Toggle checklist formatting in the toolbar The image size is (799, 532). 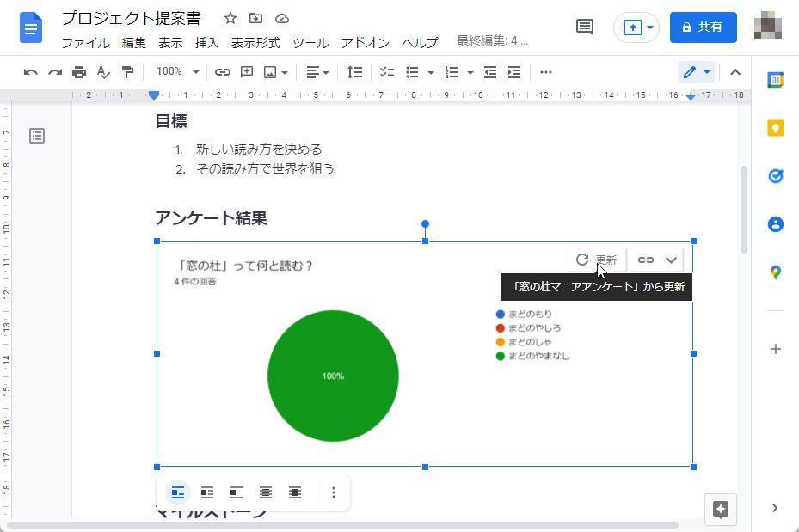(384, 72)
